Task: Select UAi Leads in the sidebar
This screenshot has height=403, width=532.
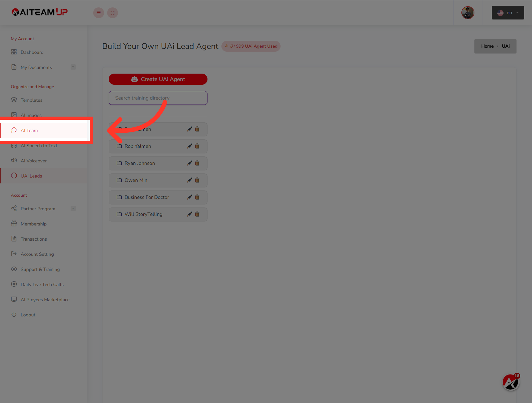Action: (43, 176)
